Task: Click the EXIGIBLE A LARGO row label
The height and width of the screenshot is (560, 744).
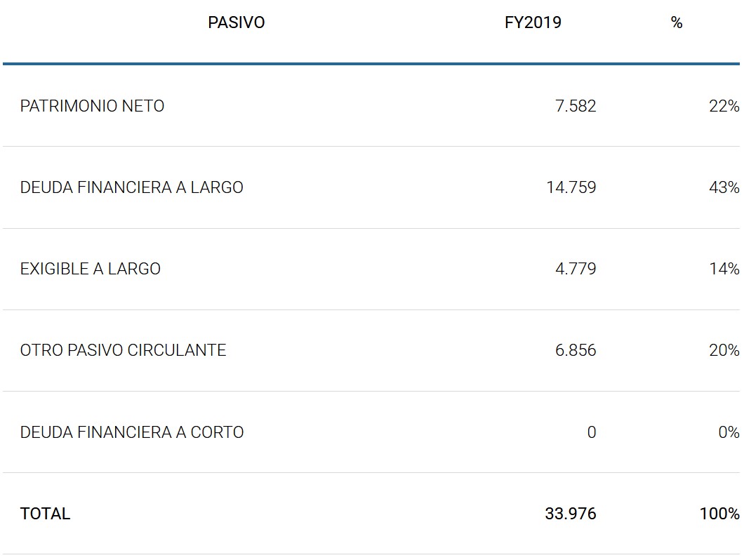Action: pos(90,269)
